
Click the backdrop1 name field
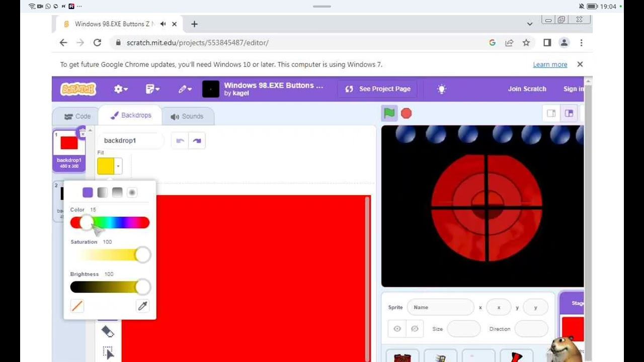click(x=131, y=141)
